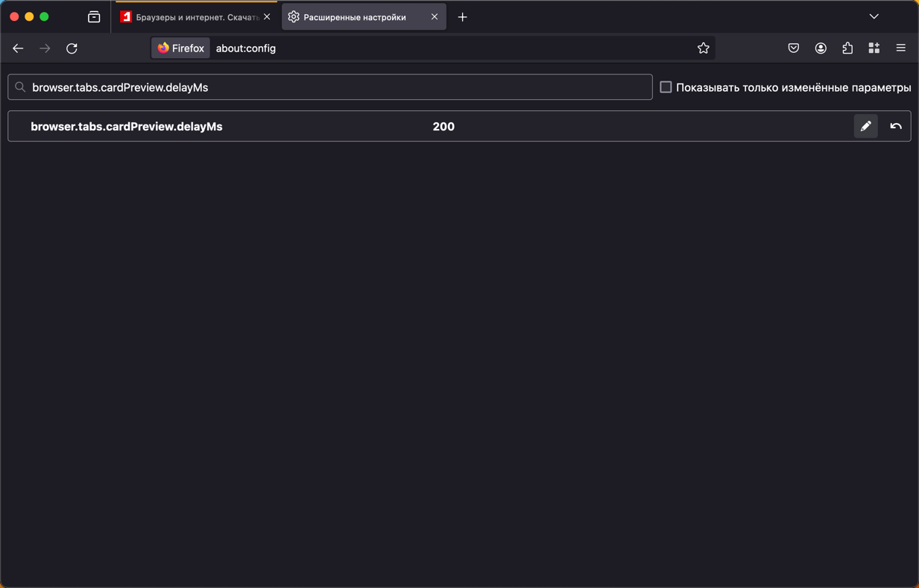Bookmark this page with the star icon

(703, 48)
